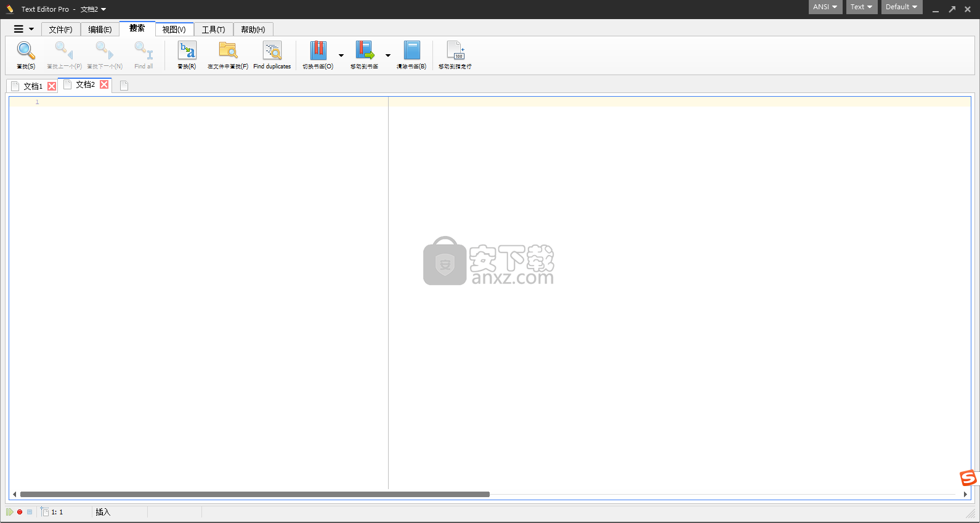Image resolution: width=980 pixels, height=523 pixels.
Task: Click the Find all icon
Action: pyautogui.click(x=144, y=51)
